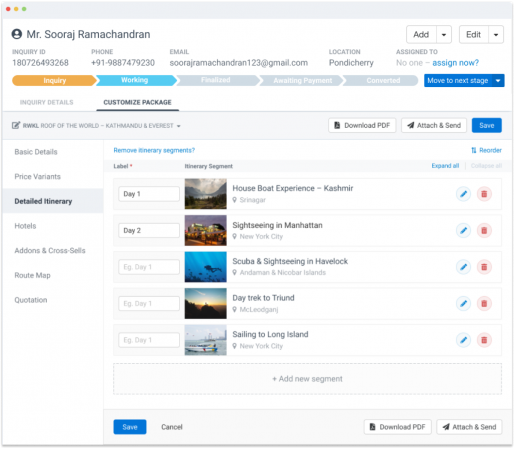Image resolution: width=514 pixels, height=449 pixels.
Task: Switch to the Inquiry Details tab
Action: coord(46,102)
